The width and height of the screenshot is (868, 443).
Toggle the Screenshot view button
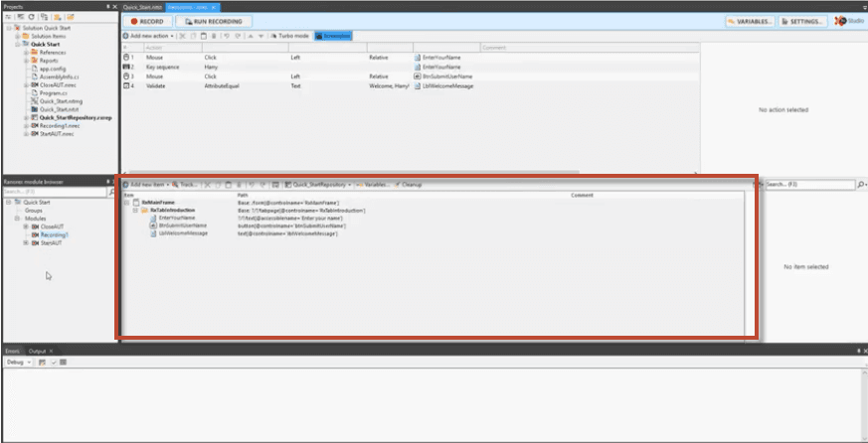tap(331, 36)
